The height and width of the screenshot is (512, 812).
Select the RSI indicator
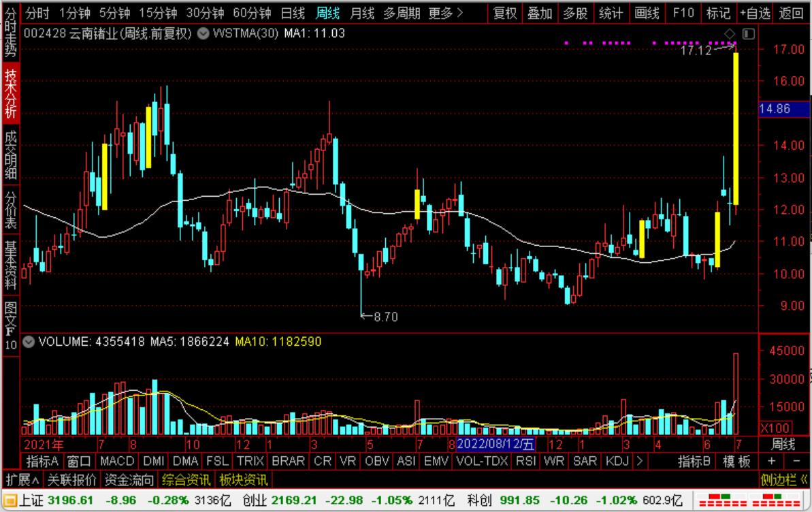[x=526, y=461]
